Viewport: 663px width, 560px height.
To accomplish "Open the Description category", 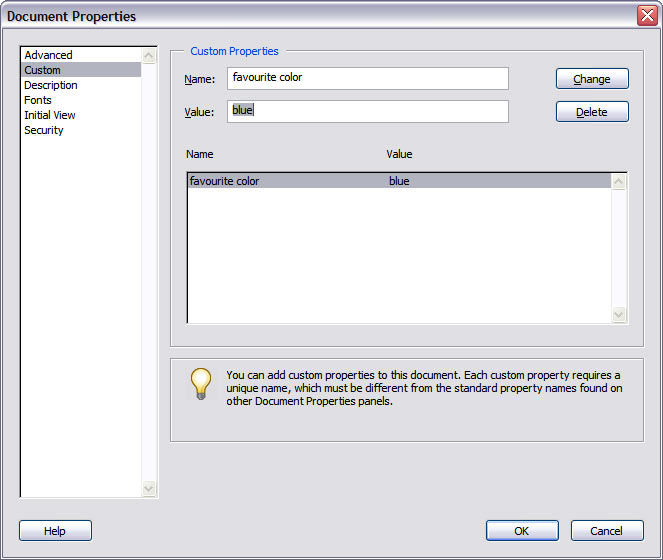I will coord(51,85).
